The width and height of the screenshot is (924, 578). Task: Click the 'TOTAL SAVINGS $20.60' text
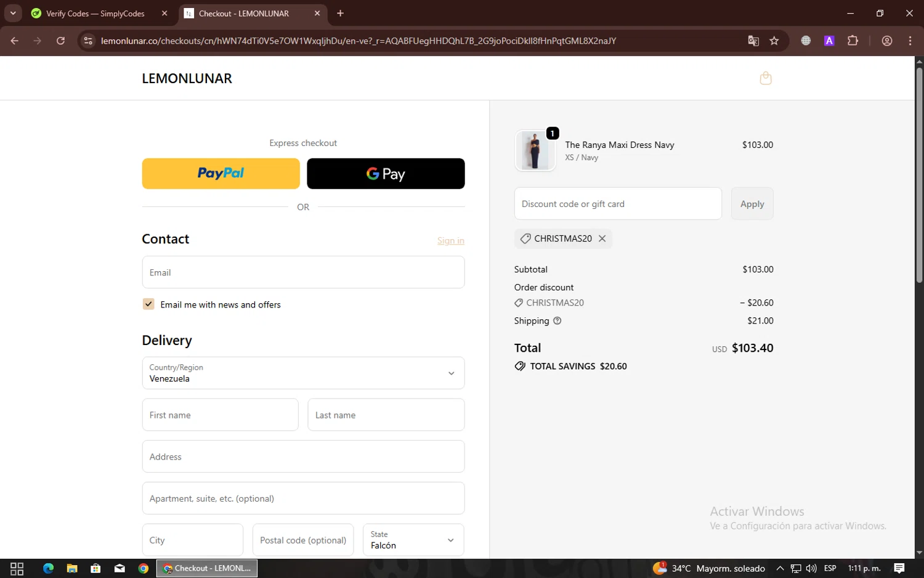(x=578, y=366)
